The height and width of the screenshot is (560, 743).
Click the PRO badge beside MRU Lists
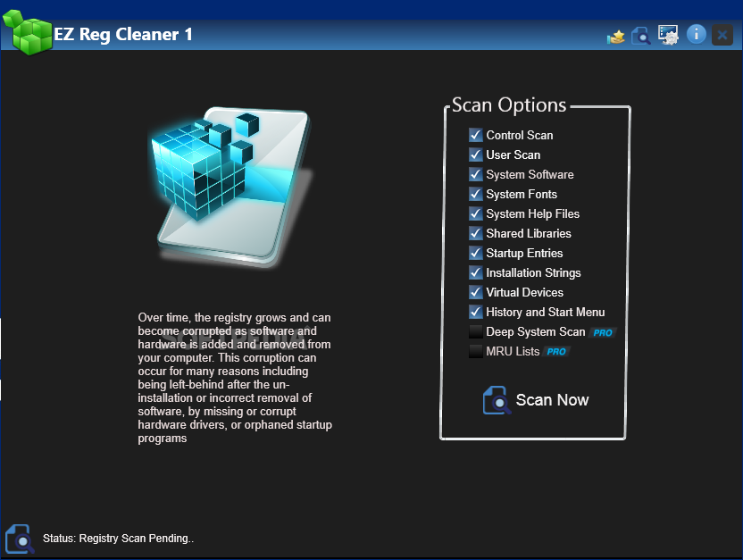click(556, 352)
